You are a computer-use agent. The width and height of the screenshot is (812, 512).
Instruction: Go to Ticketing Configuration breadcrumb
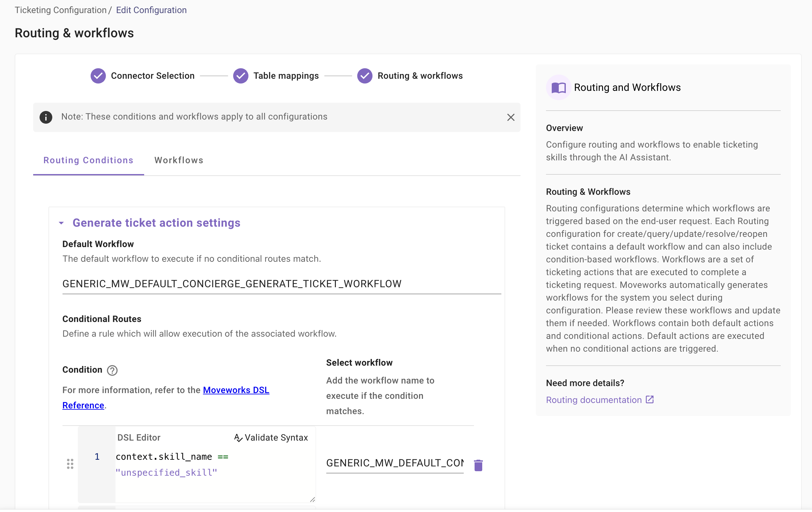(61, 10)
